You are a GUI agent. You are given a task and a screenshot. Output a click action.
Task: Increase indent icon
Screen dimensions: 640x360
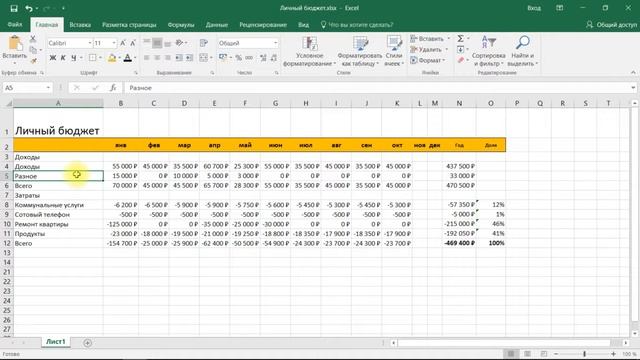(189, 58)
